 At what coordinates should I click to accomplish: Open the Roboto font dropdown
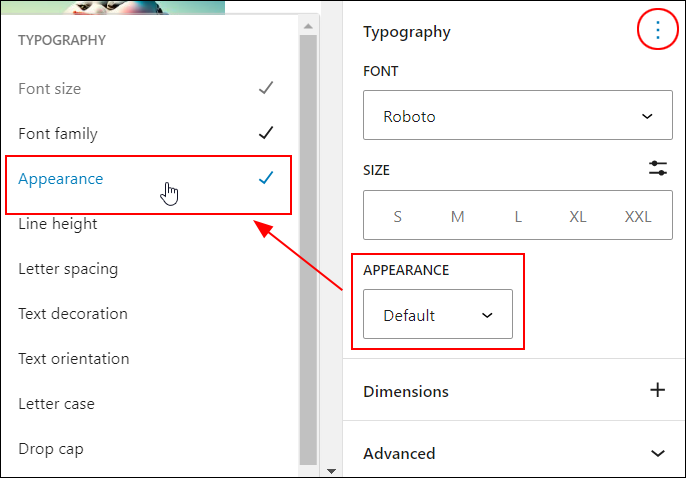pyautogui.click(x=518, y=115)
